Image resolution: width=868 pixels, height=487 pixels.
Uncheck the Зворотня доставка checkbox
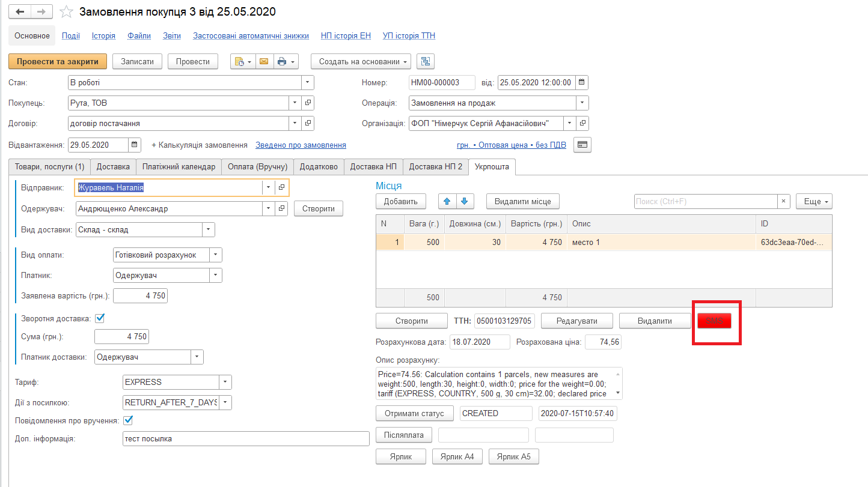tap(100, 318)
